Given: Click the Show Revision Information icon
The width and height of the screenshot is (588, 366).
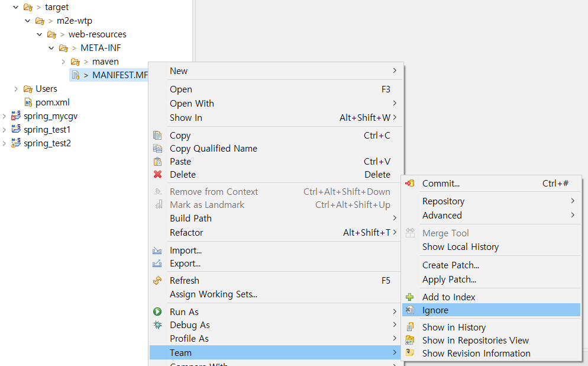Looking at the screenshot, I should (x=411, y=353).
